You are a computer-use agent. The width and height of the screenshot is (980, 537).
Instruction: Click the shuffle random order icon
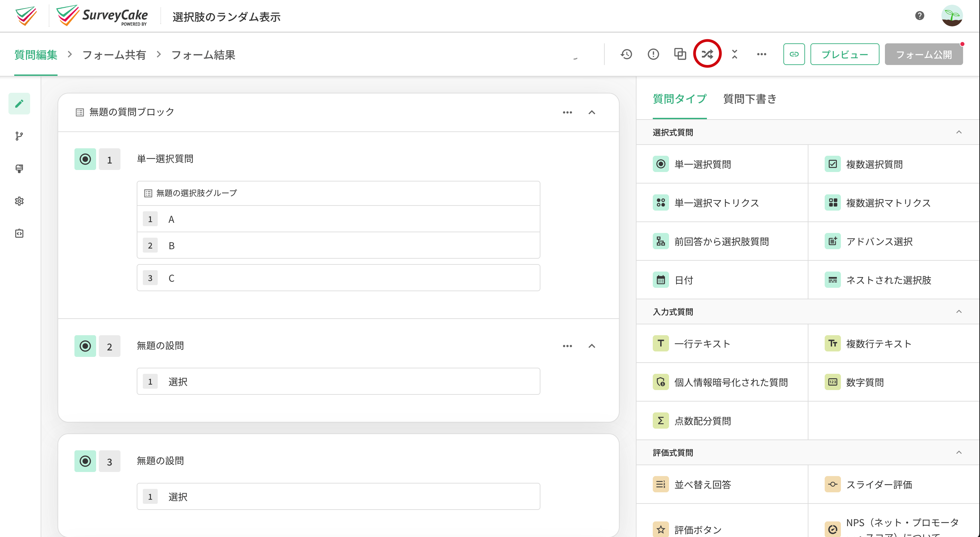707,54
